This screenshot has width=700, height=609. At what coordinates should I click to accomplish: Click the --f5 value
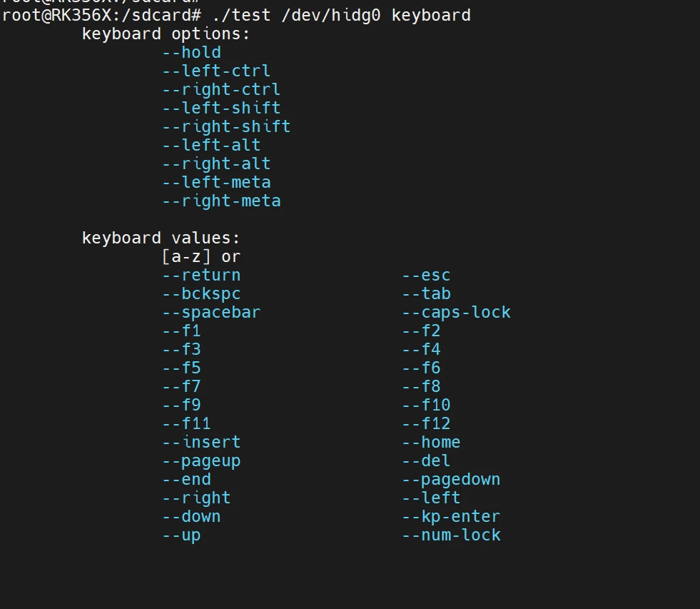point(181,368)
